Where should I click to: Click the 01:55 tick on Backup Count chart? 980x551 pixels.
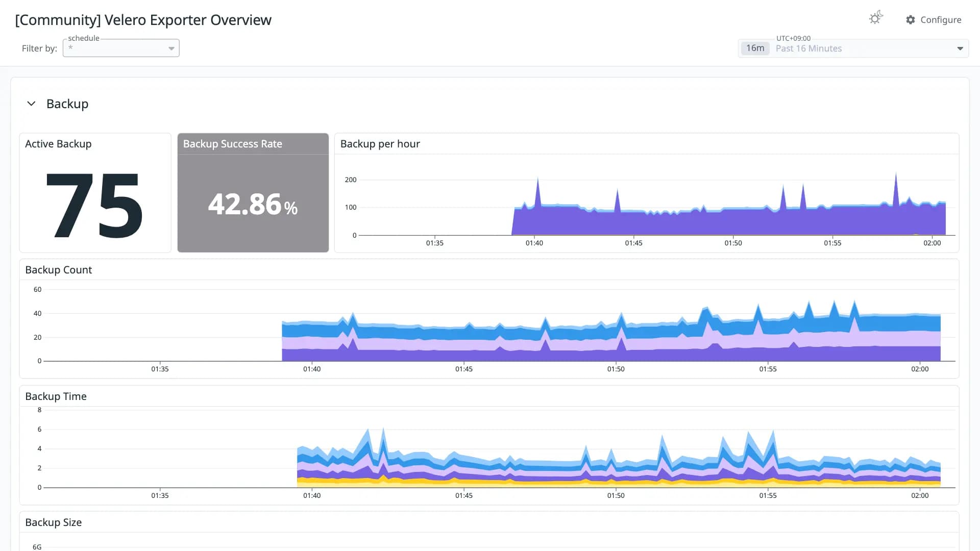pyautogui.click(x=768, y=369)
